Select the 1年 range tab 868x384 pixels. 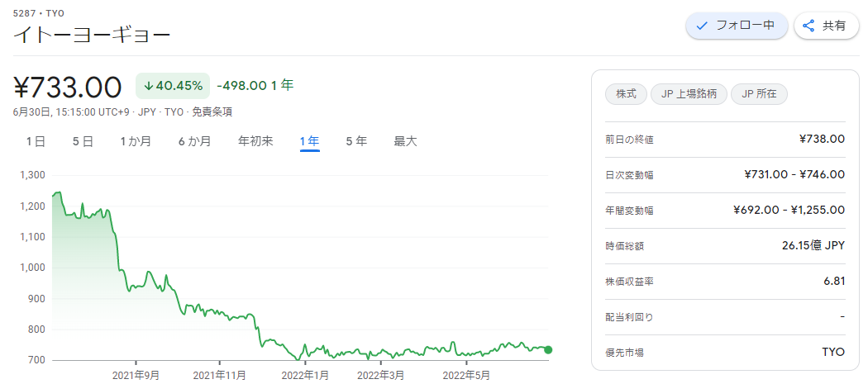[x=309, y=142]
